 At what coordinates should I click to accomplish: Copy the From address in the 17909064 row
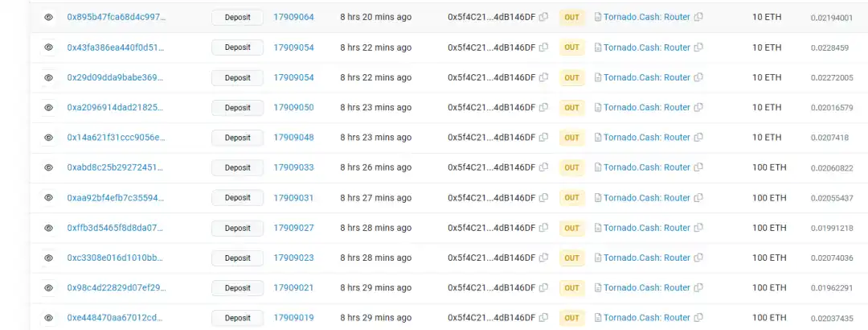(543, 17)
